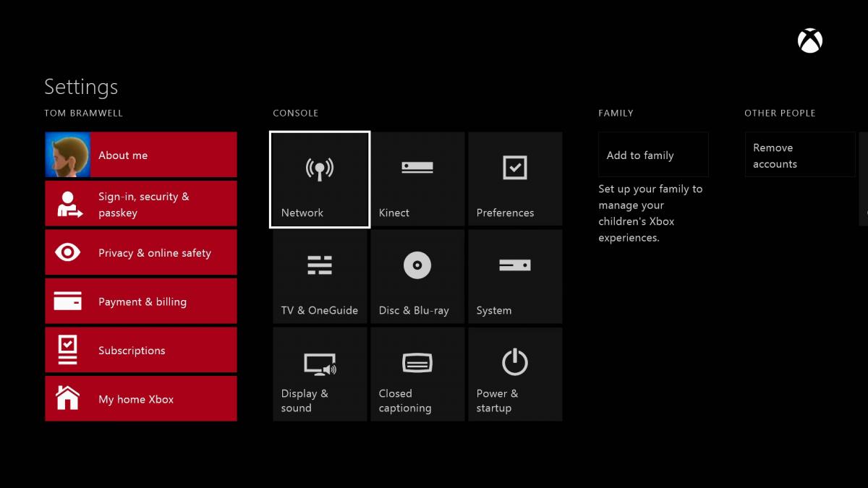Viewport: 868px width, 488px height.
Task: Click the Disc & Blu-ray label text
Action: click(414, 311)
